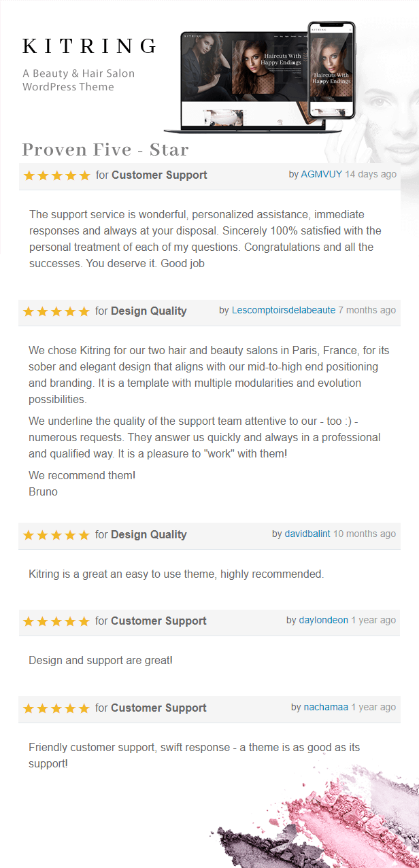
Task: Click the AGMVUY reviewer username link
Action: (x=322, y=175)
